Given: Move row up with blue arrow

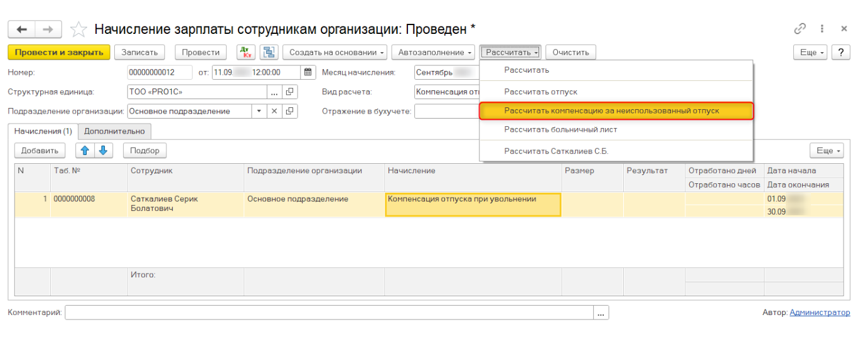Looking at the screenshot, I should pos(84,151).
